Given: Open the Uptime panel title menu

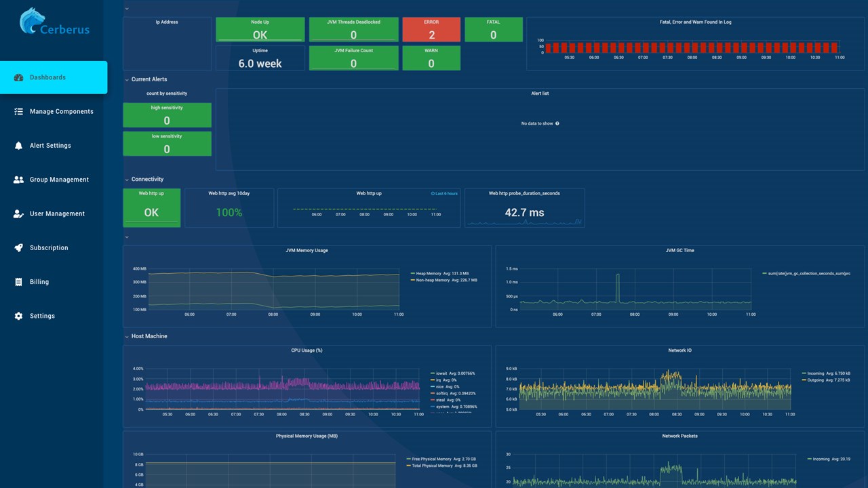Looking at the screenshot, I should [260, 51].
